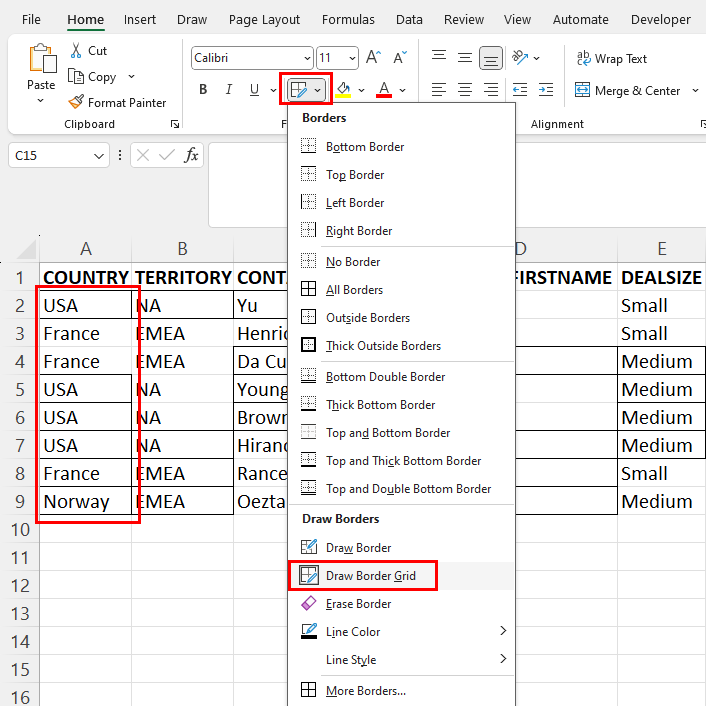The width and height of the screenshot is (706, 706).
Task: Apply the yellow fill color bucket
Action: point(344,90)
